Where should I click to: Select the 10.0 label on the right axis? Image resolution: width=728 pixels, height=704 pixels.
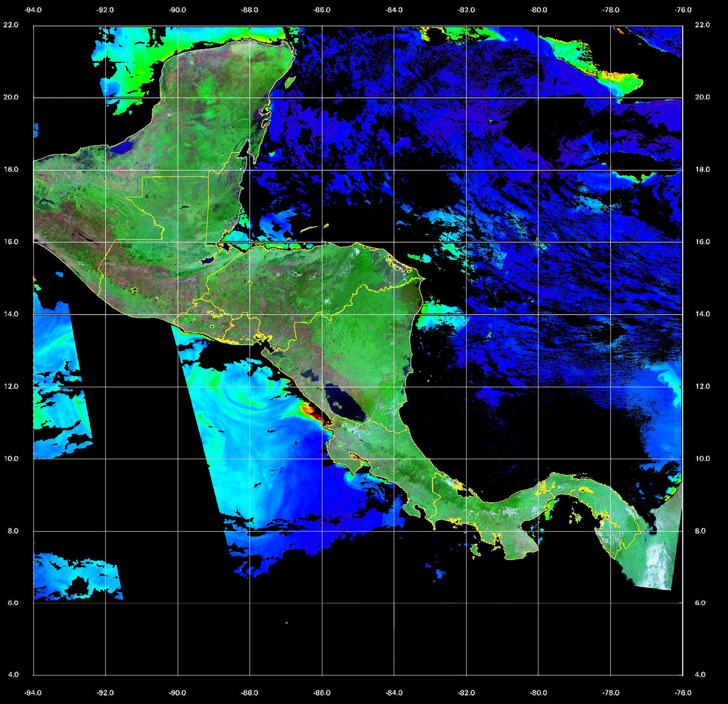tap(702, 459)
